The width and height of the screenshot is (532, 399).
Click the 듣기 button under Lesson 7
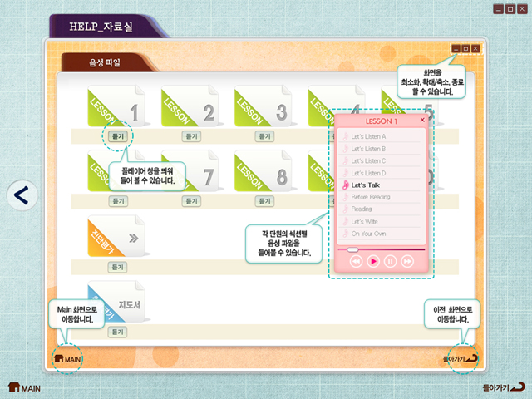tap(191, 200)
